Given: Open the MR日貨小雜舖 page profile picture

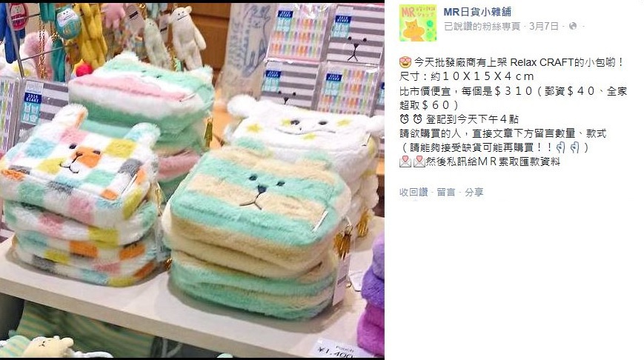Looking at the screenshot, I should [418, 24].
